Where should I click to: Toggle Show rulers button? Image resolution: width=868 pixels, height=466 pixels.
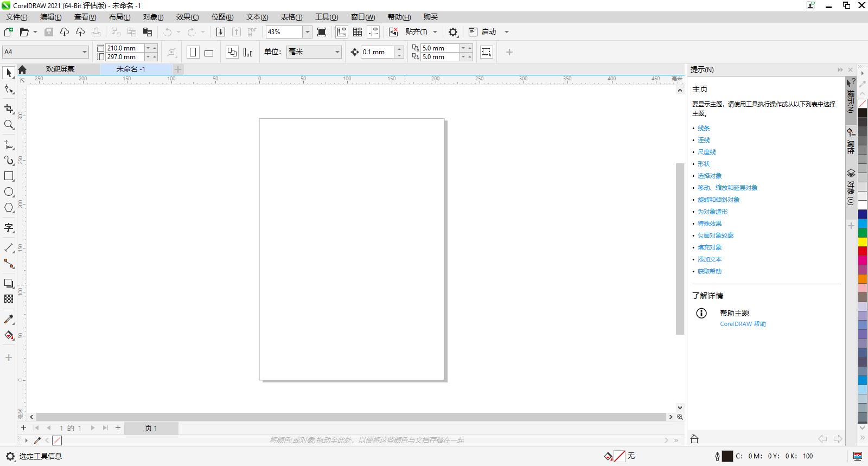pos(342,32)
